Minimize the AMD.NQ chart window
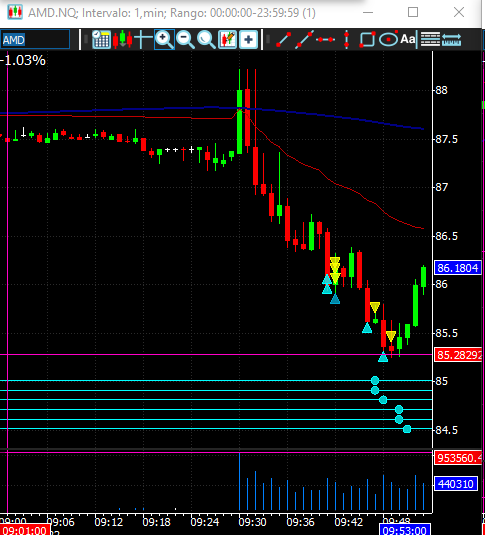This screenshot has height=535, width=485. 368,13
